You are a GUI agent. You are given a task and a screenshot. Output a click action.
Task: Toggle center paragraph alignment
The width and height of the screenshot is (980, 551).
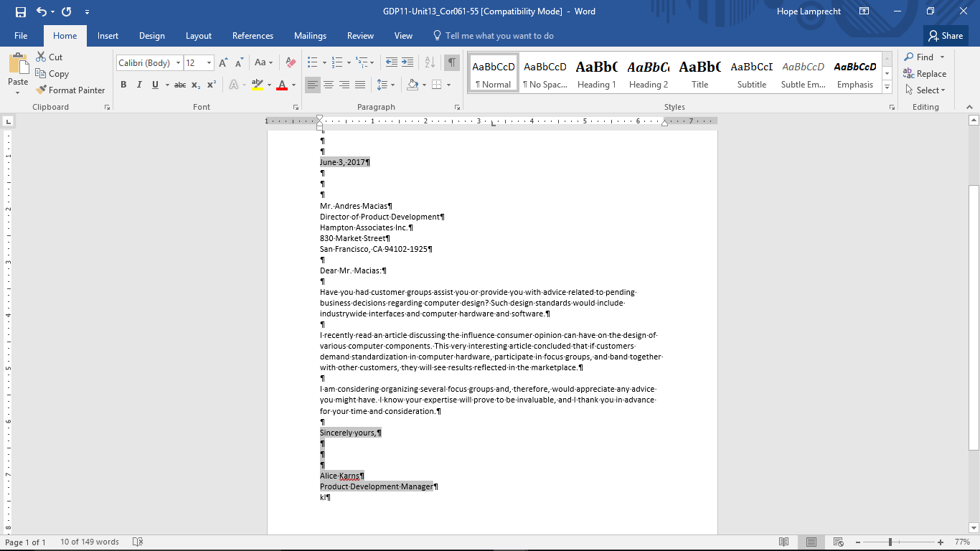point(328,85)
